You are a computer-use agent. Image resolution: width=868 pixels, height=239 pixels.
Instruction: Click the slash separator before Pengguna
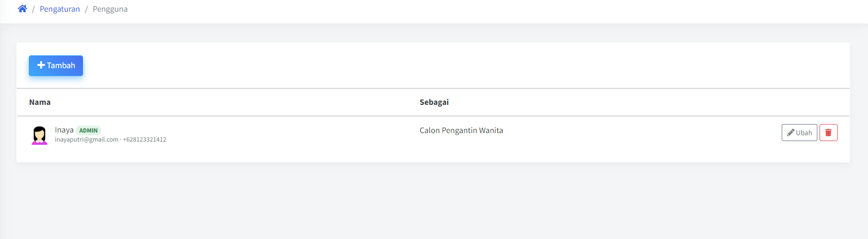86,9
